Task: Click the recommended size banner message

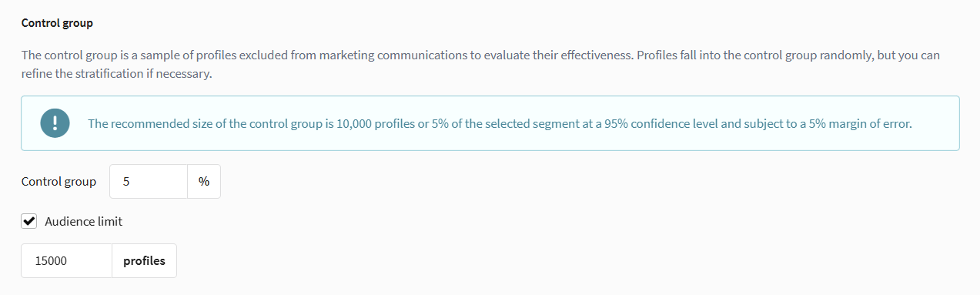Action: (500, 124)
